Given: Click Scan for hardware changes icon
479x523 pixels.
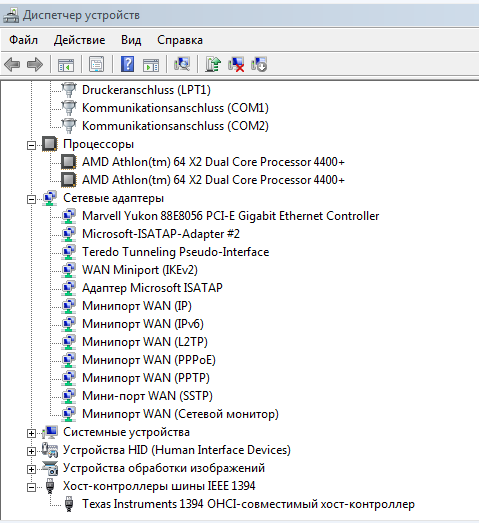Looking at the screenshot, I should point(182,64).
